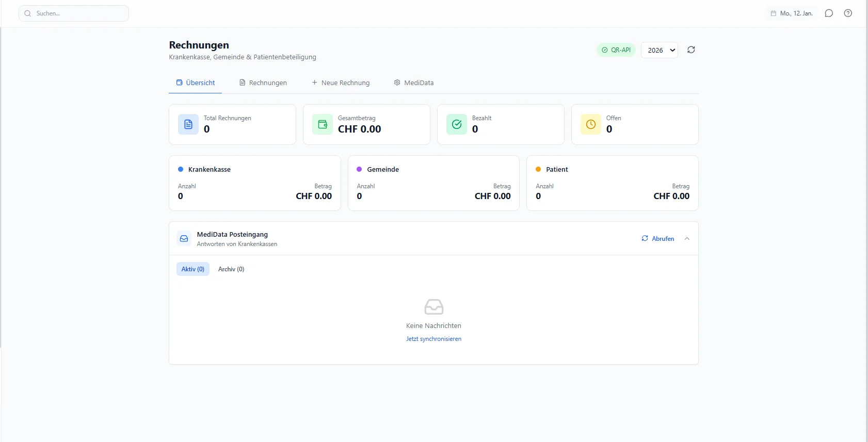Click the purple Gemeinde dot

359,169
